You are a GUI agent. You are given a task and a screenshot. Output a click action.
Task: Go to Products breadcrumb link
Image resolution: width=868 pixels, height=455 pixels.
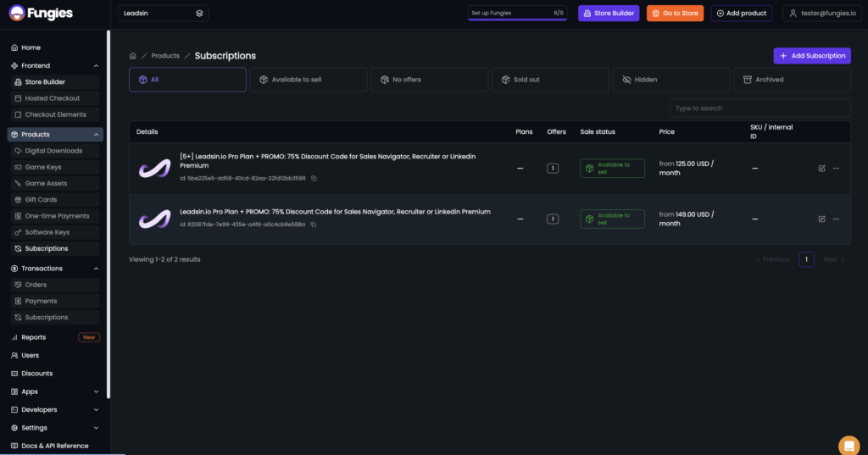coord(165,56)
